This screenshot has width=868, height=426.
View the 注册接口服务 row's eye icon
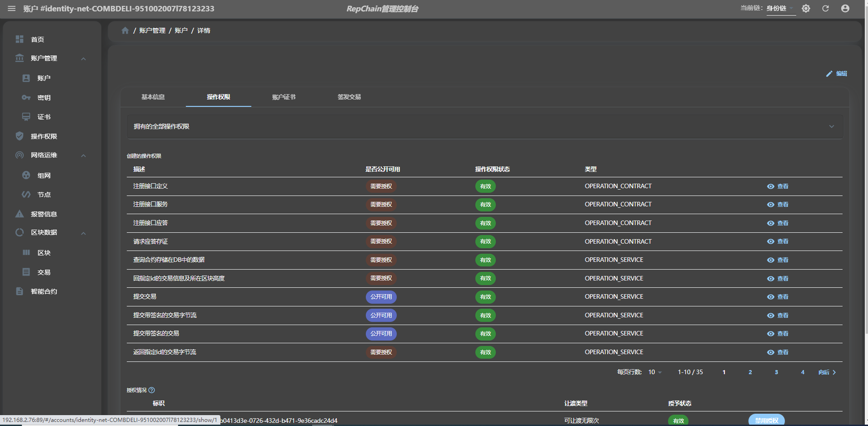(771, 205)
